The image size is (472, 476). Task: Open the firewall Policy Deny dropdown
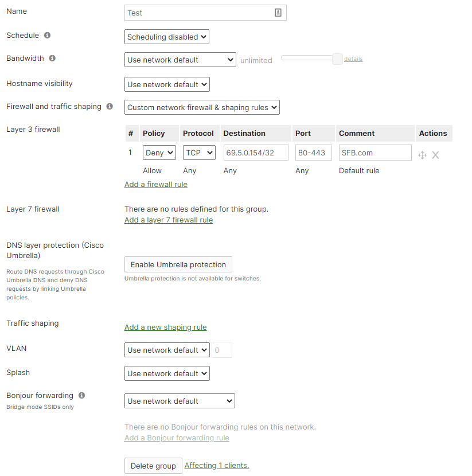(x=159, y=153)
